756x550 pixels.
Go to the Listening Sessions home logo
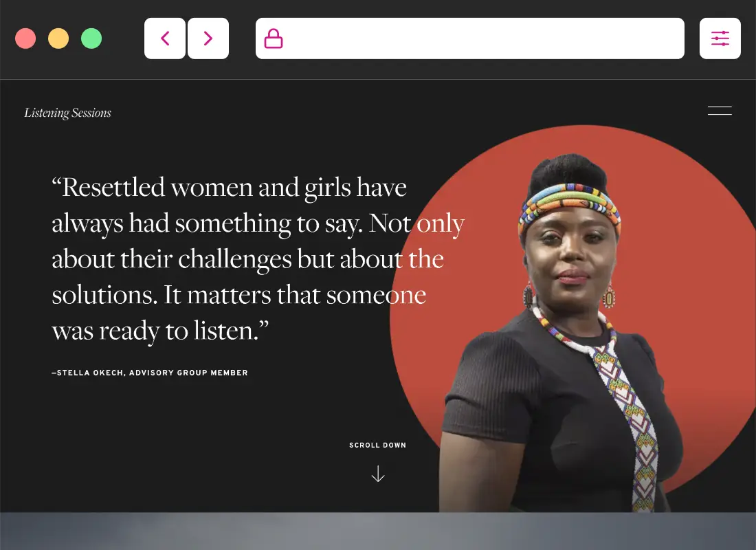point(67,113)
